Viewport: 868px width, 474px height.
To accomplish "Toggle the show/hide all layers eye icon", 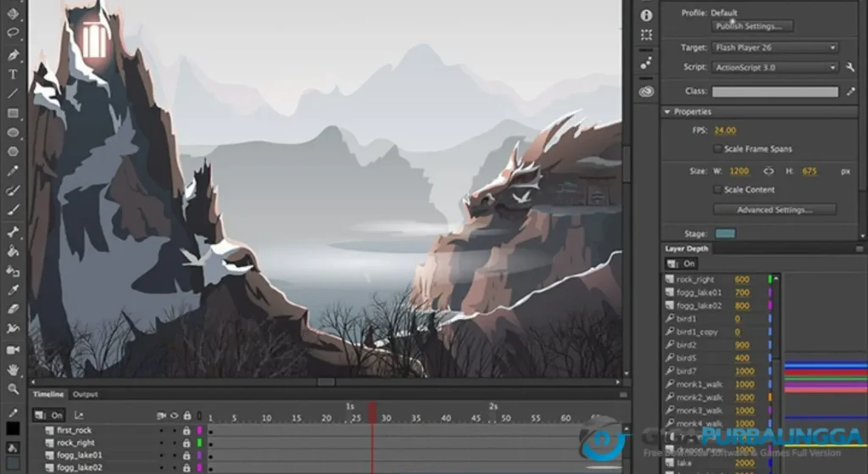I will click(x=174, y=415).
